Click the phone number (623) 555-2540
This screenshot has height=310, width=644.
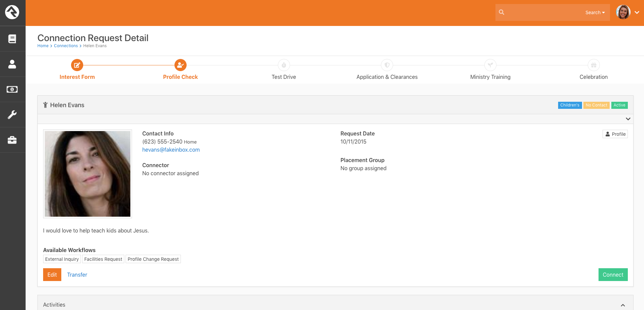pos(162,142)
